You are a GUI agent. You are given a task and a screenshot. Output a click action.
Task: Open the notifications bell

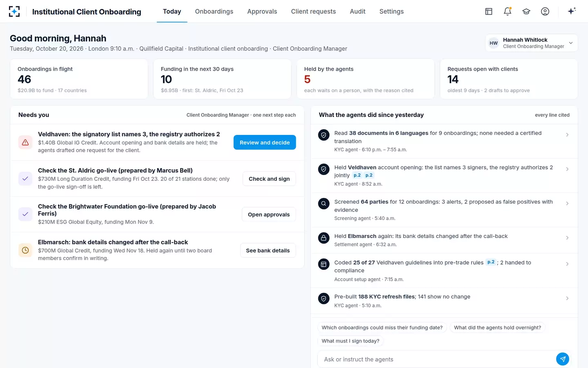508,11
